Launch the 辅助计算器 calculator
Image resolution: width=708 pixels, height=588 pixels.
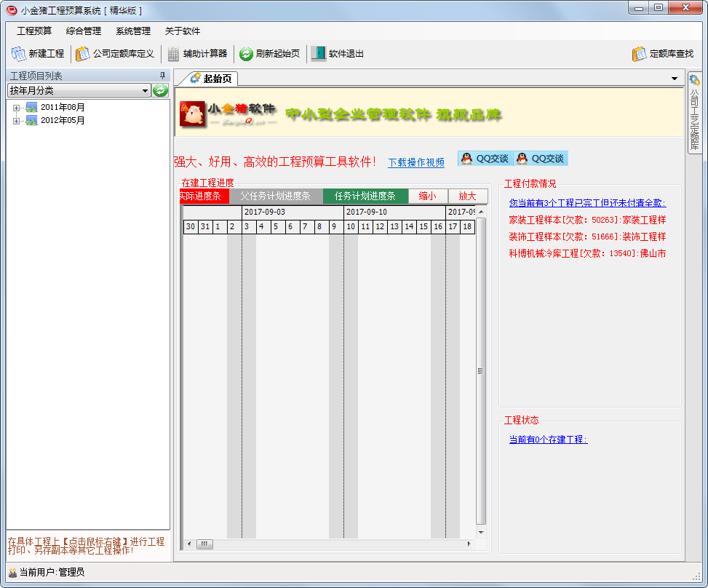[198, 54]
